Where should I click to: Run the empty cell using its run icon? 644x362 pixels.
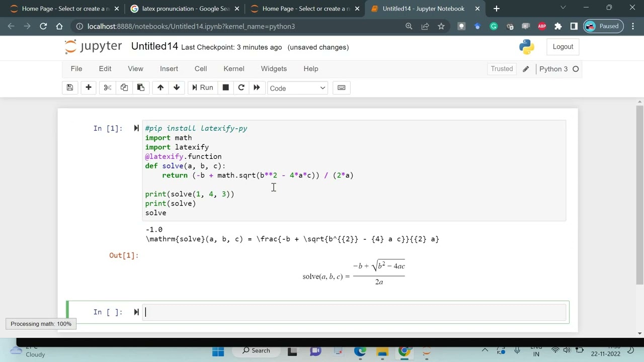click(136, 312)
